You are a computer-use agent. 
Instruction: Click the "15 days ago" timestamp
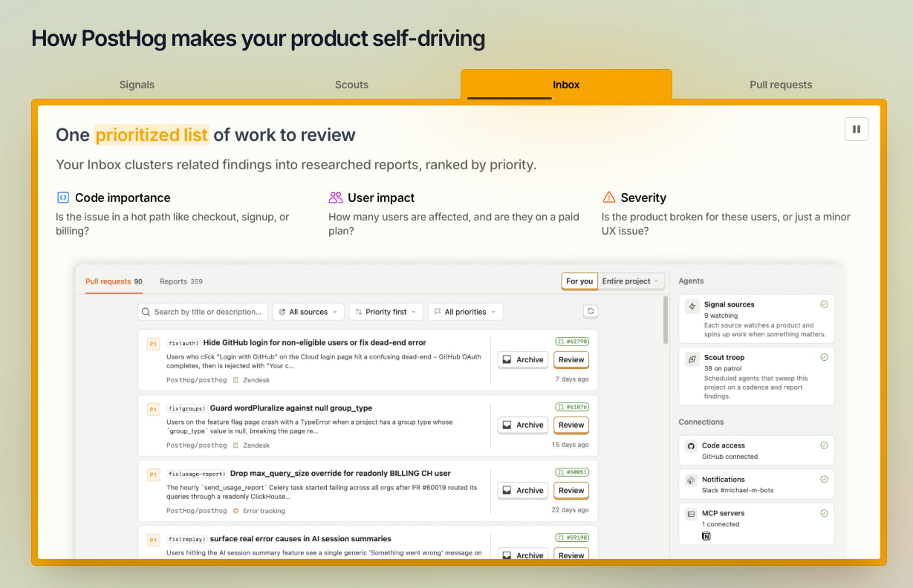(x=571, y=445)
